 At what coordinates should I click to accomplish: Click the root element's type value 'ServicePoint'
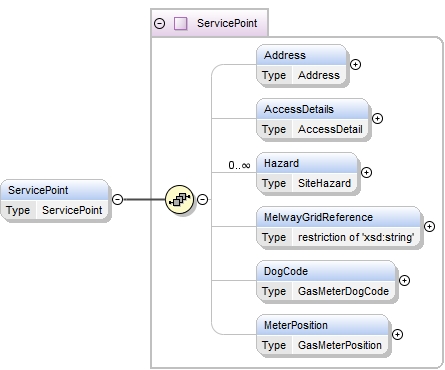[x=72, y=210]
